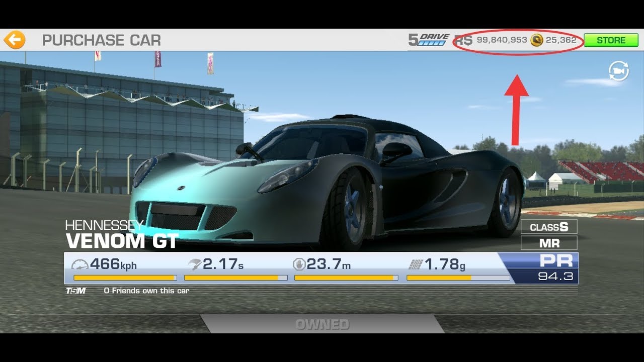Toggle the camera rotate view icon
644x362 pixels.
coord(618,71)
